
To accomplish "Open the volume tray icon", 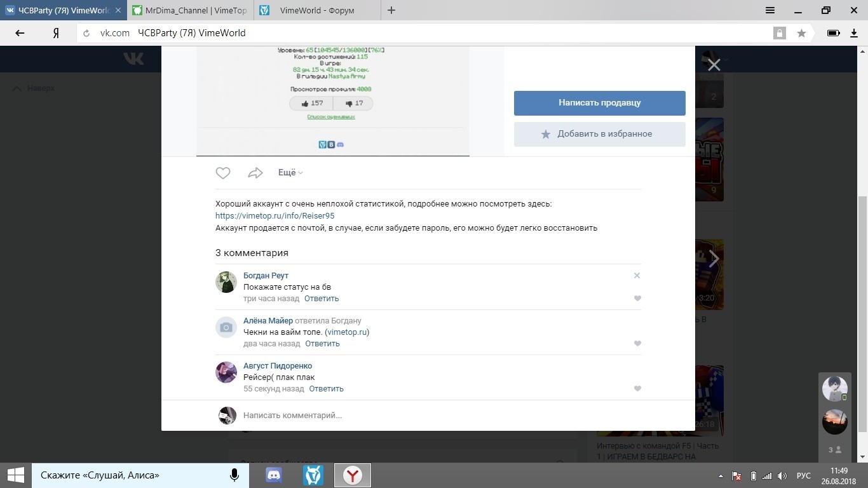I will [782, 476].
